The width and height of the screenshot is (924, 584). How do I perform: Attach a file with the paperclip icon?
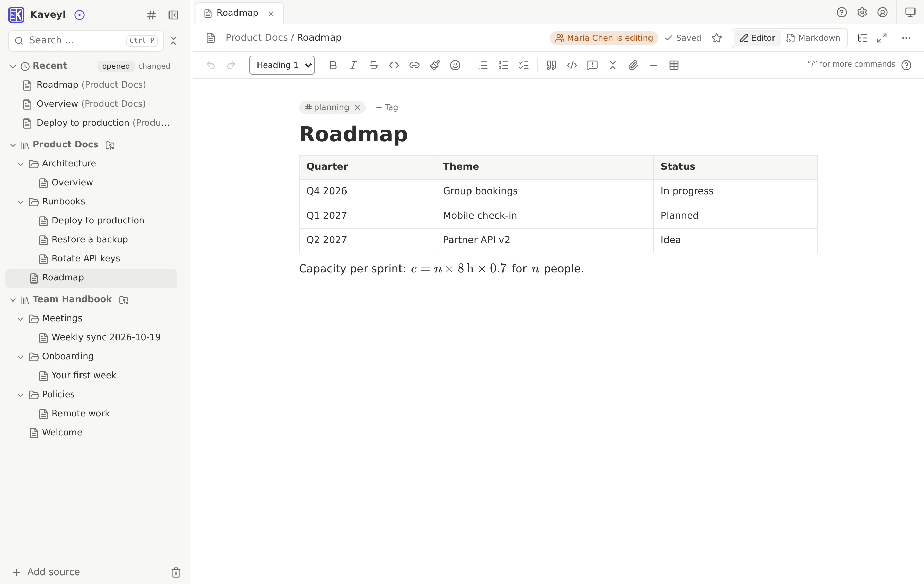click(633, 65)
